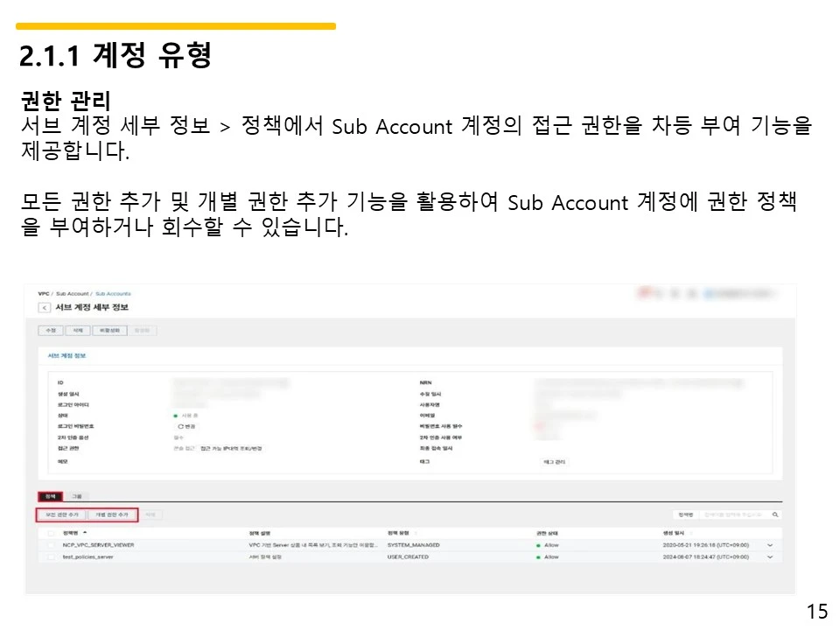Check the test_policies_server policy row
This screenshot has height=630, width=840.
click(50, 556)
